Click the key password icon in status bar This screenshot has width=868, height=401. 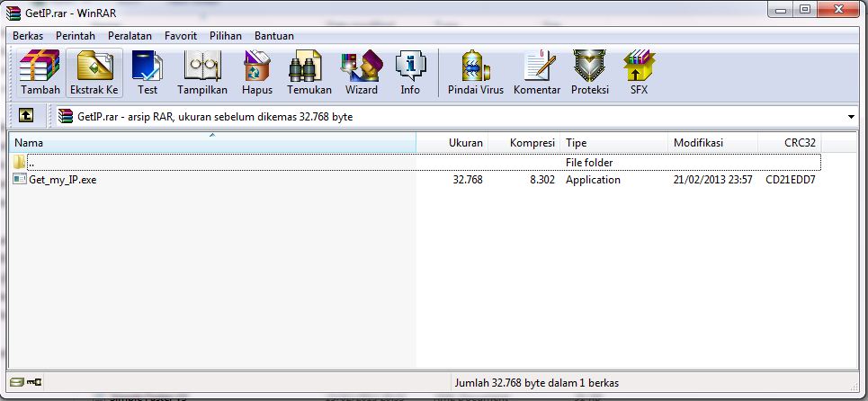tap(34, 382)
